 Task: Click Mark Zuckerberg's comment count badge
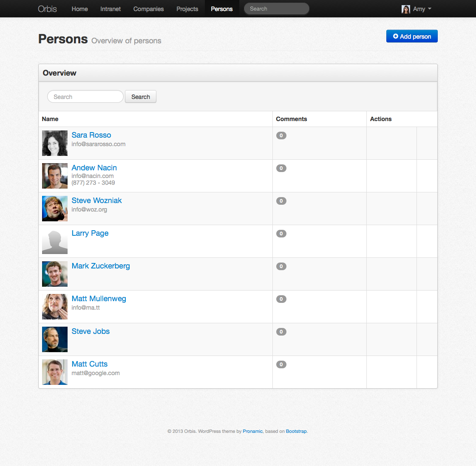(x=281, y=266)
